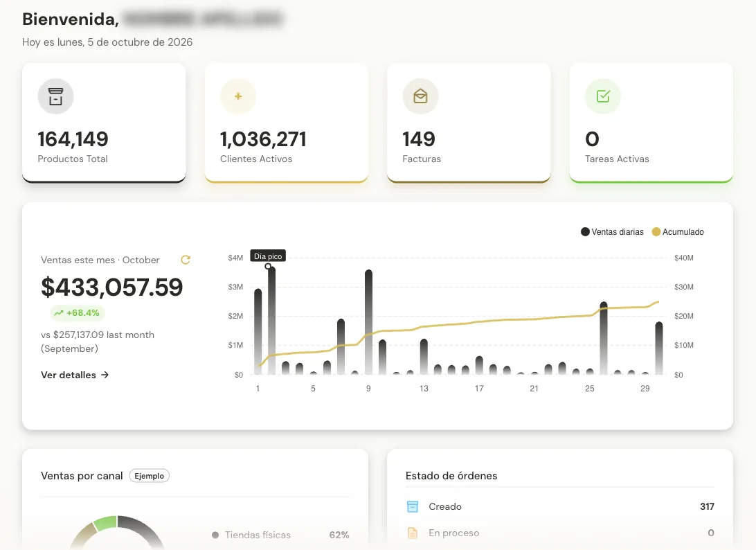Image resolution: width=756 pixels, height=550 pixels.
Task: Open the Productos Total card showing 164,149
Action: point(104,123)
